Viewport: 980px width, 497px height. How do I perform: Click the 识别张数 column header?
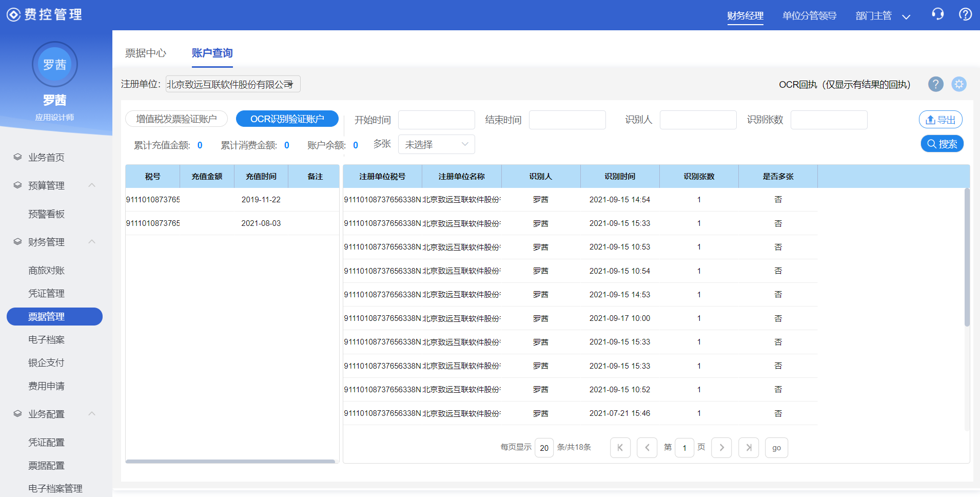click(x=699, y=177)
